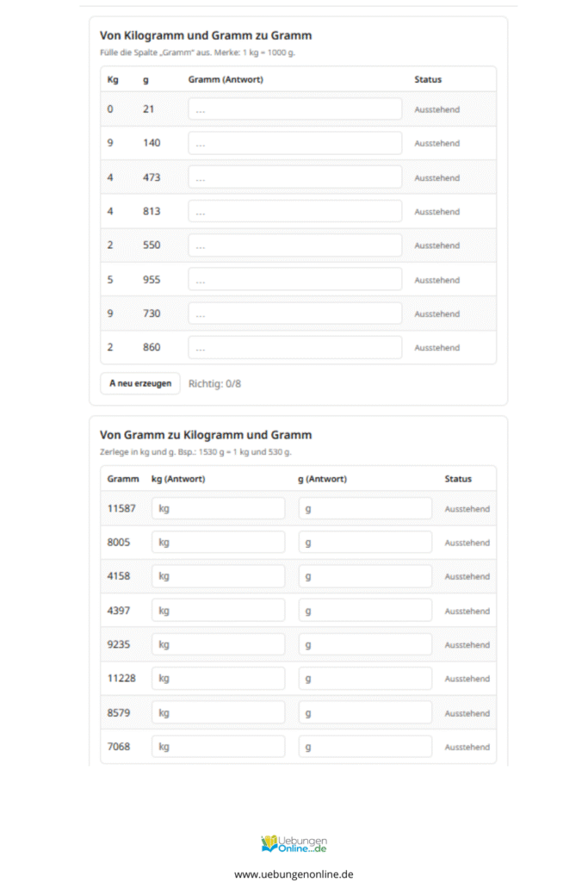This screenshot has width=588, height=882.
Task: Focus the g answer field for 4158 Gramm
Action: (365, 576)
